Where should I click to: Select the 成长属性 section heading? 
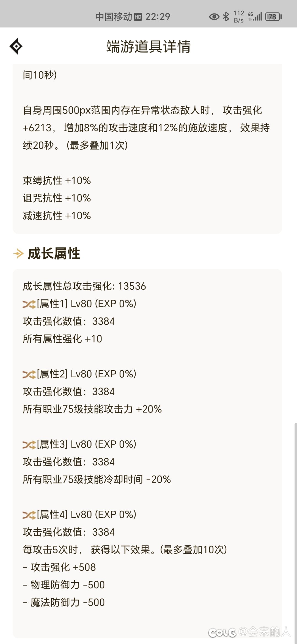54,253
